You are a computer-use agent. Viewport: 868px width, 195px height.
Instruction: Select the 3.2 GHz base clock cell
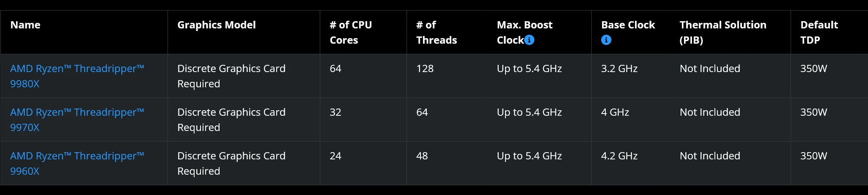pyautogui.click(x=631, y=76)
